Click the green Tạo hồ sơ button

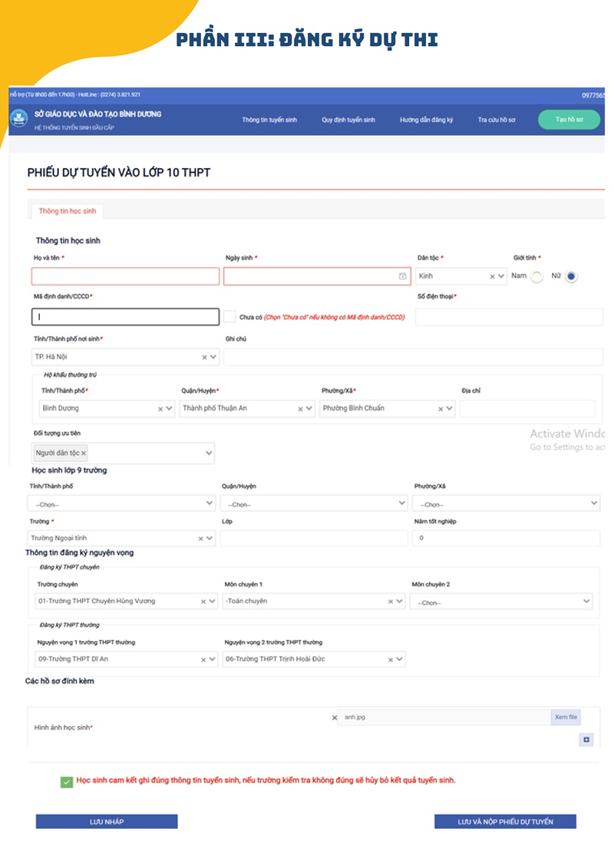pos(569,120)
